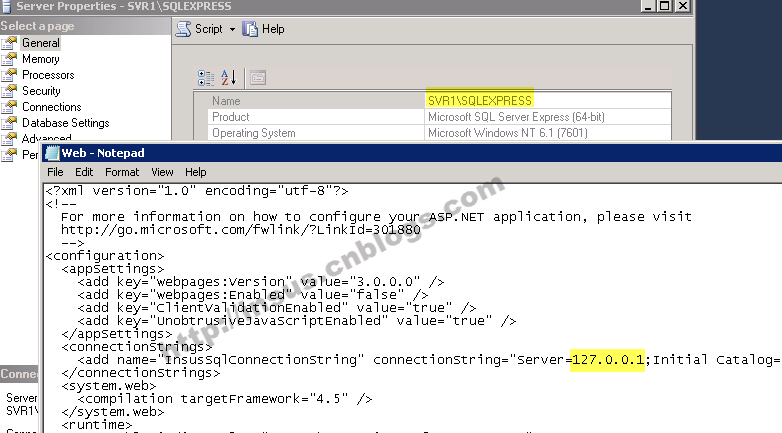
Task: Click the Server Properties title bar icon
Action: pyautogui.click(x=6, y=6)
